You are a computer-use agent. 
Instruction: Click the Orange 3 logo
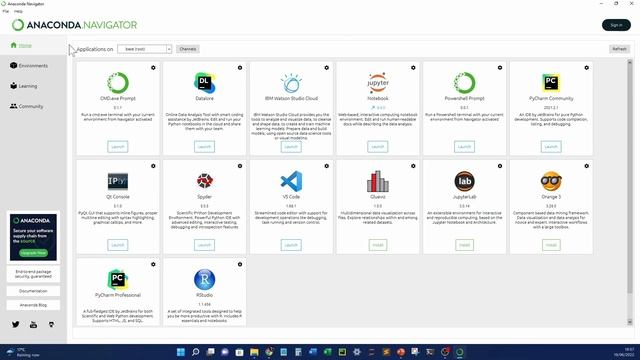pyautogui.click(x=551, y=181)
